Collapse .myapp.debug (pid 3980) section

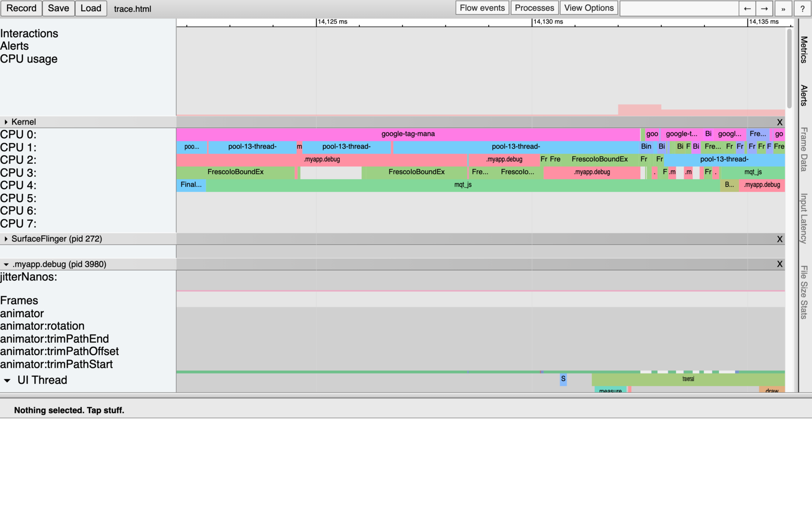click(6, 264)
